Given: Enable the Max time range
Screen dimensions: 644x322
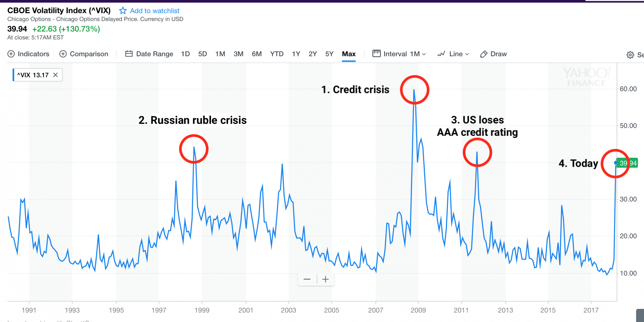Looking at the screenshot, I should coord(349,54).
